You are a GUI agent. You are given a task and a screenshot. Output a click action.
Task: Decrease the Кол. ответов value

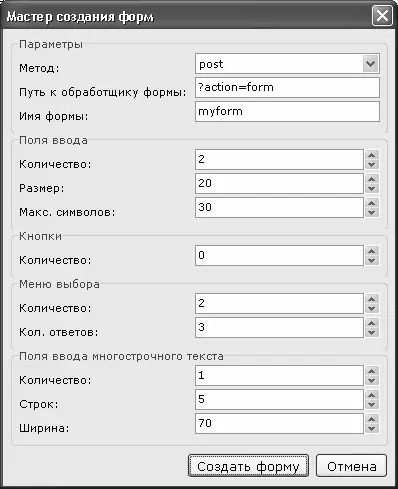point(372,332)
